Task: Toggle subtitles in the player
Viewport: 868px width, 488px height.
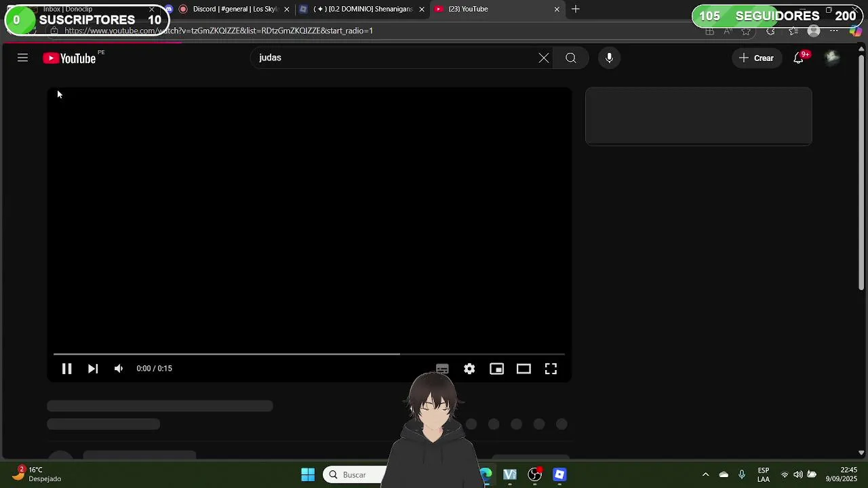Action: click(442, 369)
